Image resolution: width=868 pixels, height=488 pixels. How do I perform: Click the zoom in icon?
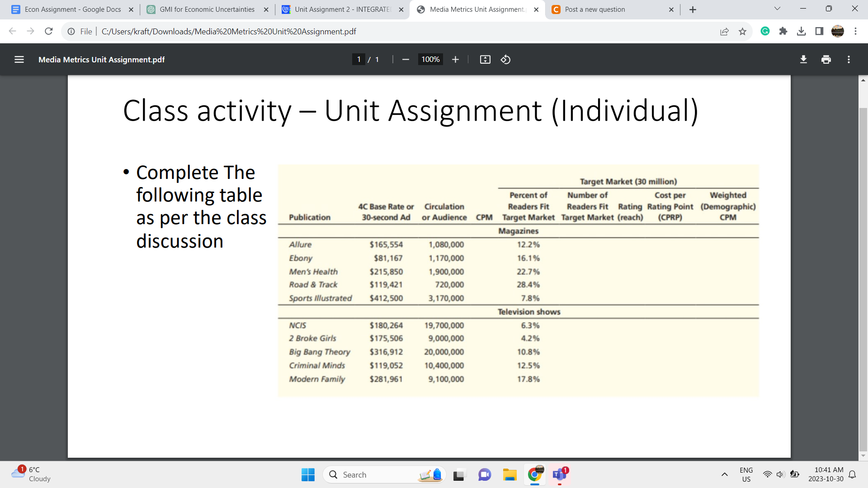pyautogui.click(x=455, y=59)
